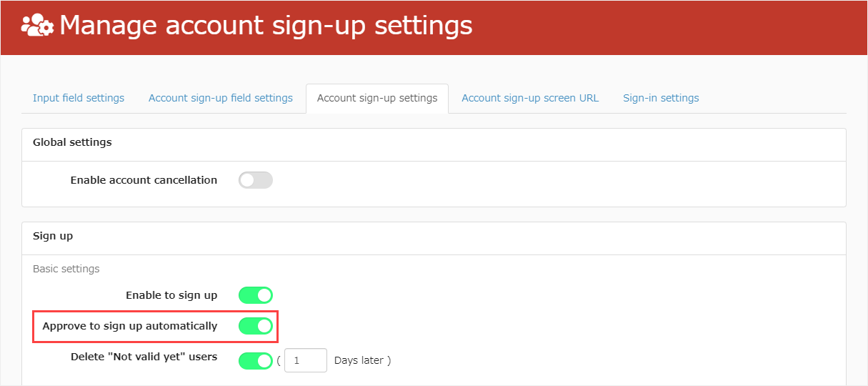Click the Sign up panel header
The image size is (868, 386).
53,236
